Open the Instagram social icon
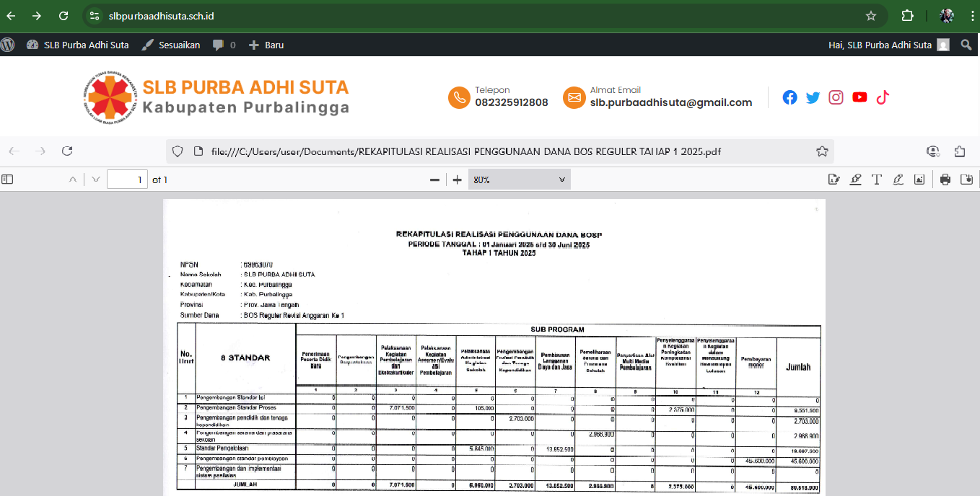This screenshot has height=496, width=980. pos(836,97)
